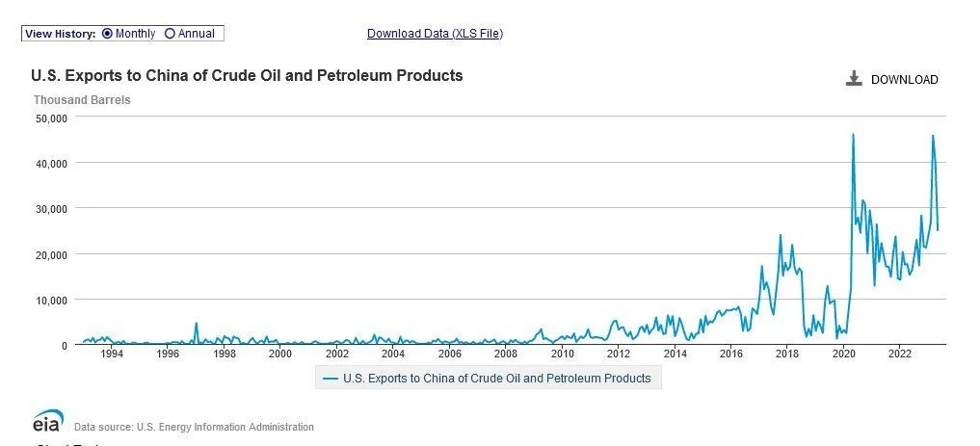Toggle the U.S. Exports to China legend entry

pos(496,379)
